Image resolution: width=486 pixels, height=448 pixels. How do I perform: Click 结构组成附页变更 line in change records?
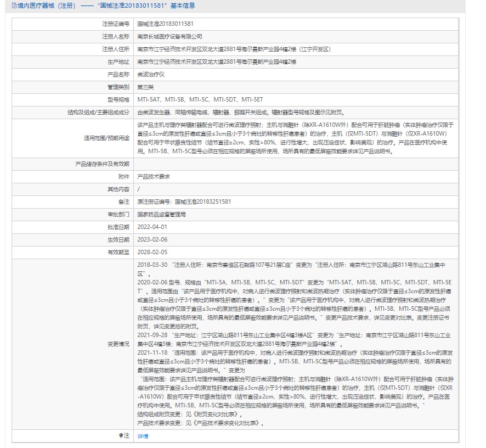pyautogui.click(x=190, y=414)
